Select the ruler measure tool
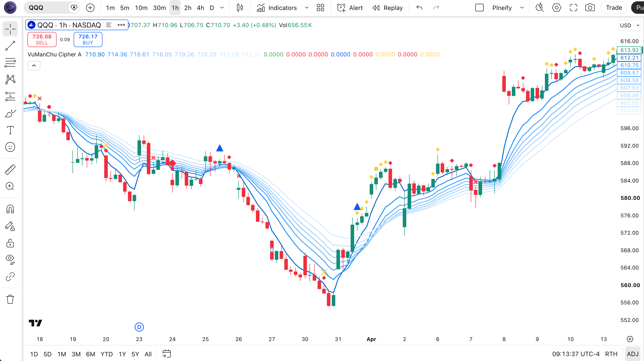The height and width of the screenshot is (361, 644). point(10,169)
